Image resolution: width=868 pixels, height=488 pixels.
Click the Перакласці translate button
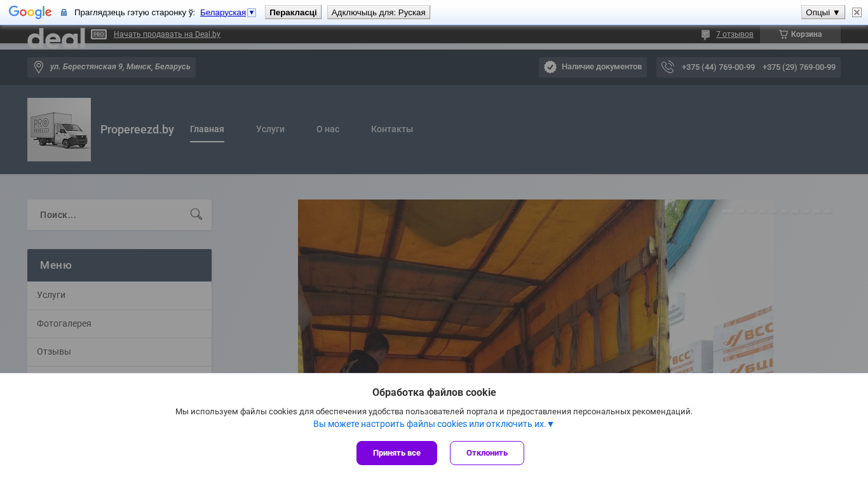click(x=293, y=12)
